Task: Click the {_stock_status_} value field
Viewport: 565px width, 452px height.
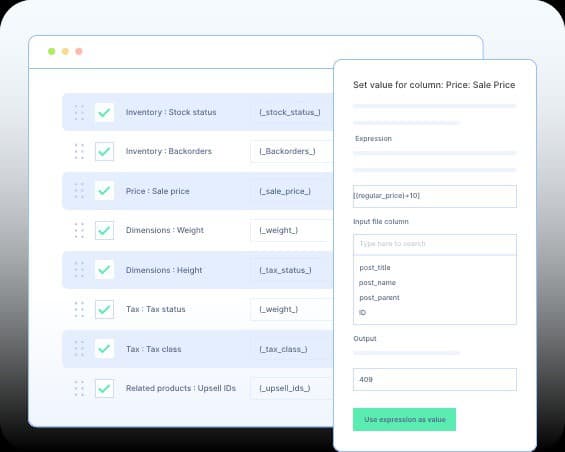Action: click(x=292, y=112)
